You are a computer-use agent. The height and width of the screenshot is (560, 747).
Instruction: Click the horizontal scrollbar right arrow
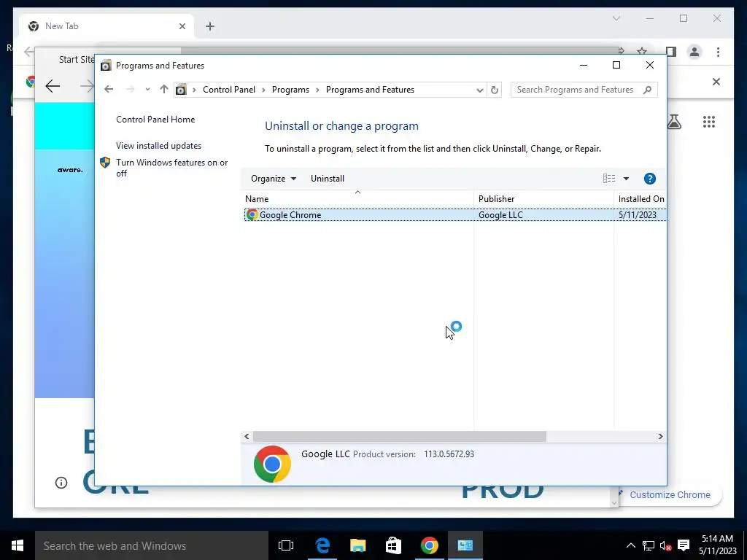660,436
